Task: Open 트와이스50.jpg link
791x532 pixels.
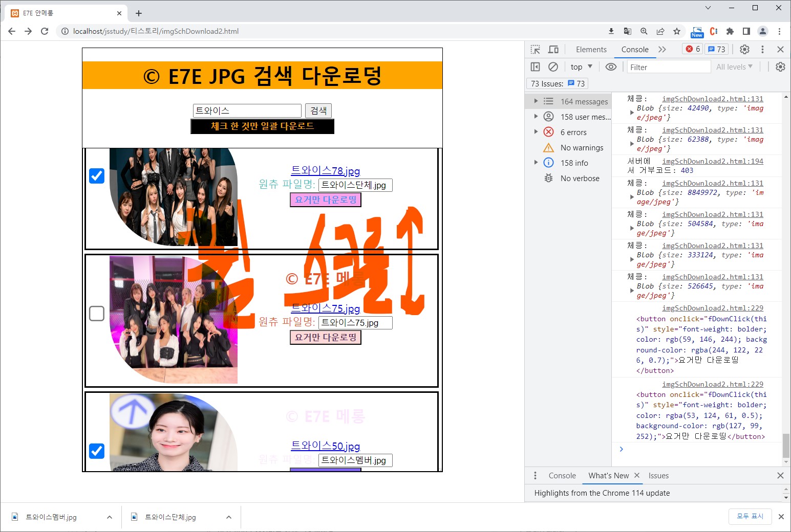Action: [326, 446]
